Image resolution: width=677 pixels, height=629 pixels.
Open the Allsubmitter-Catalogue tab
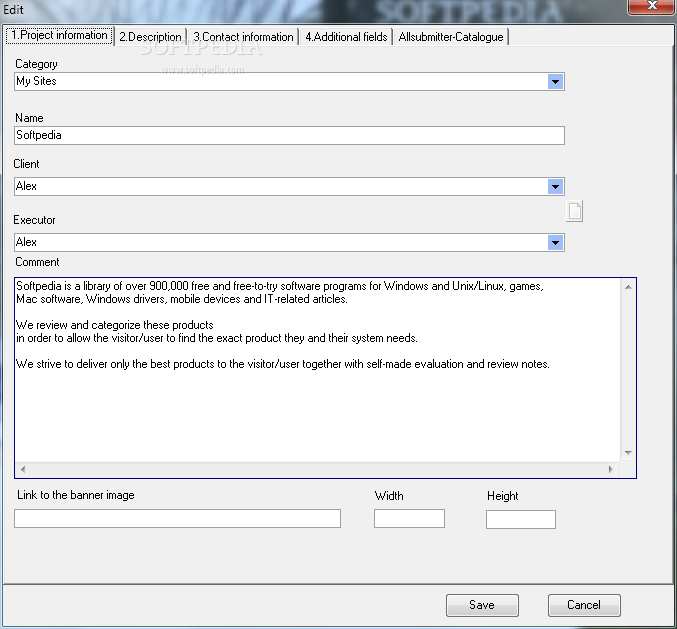click(451, 37)
